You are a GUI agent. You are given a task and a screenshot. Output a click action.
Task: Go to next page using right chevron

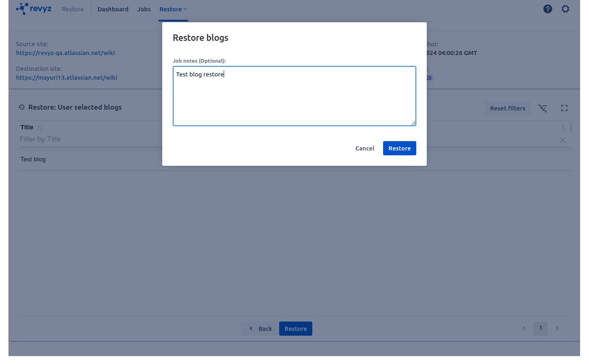[x=557, y=328]
